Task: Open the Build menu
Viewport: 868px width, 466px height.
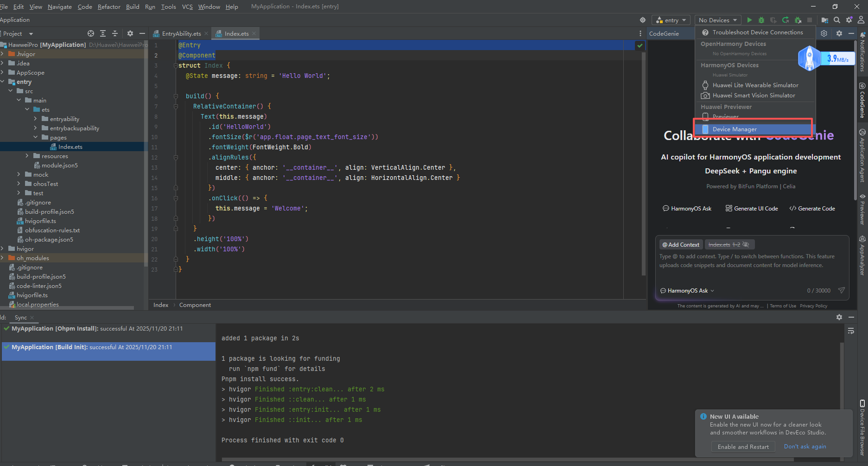Action: click(133, 6)
